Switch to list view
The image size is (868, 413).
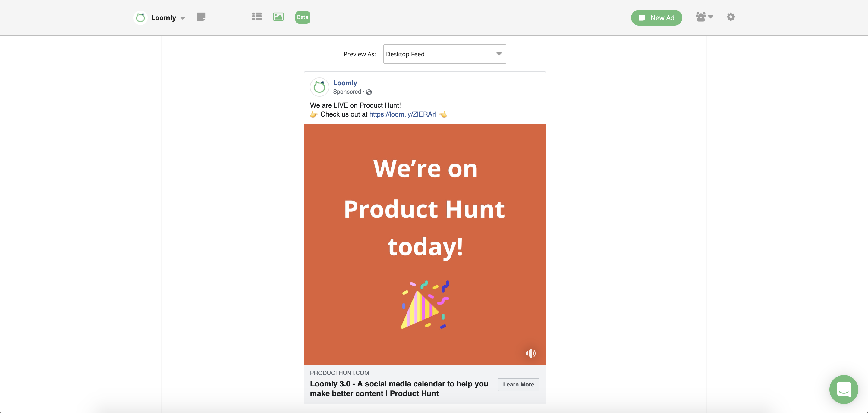(x=256, y=17)
